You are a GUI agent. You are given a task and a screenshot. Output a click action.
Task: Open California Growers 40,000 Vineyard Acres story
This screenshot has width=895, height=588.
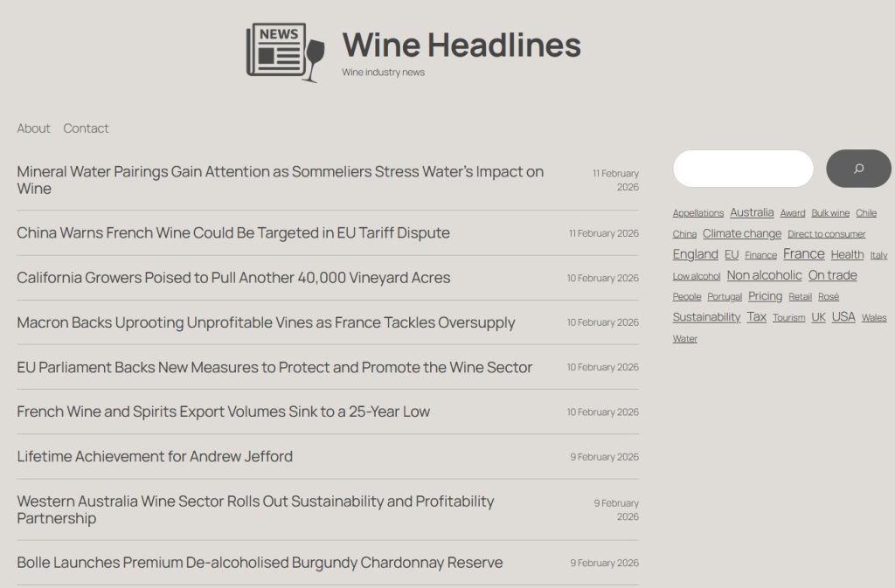click(233, 278)
